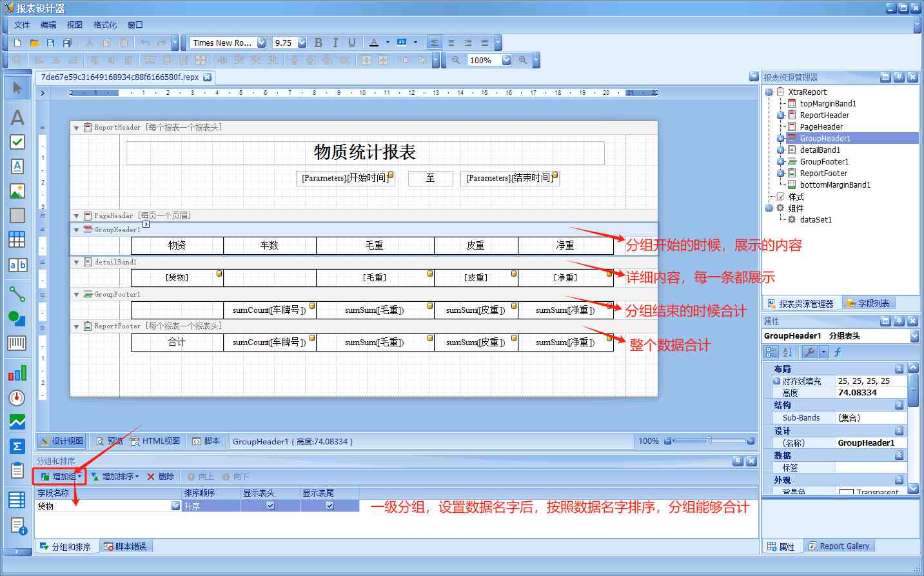Viewport: 924px width, 576px height.
Task: Open the font color dropdown arrow
Action: coord(388,43)
